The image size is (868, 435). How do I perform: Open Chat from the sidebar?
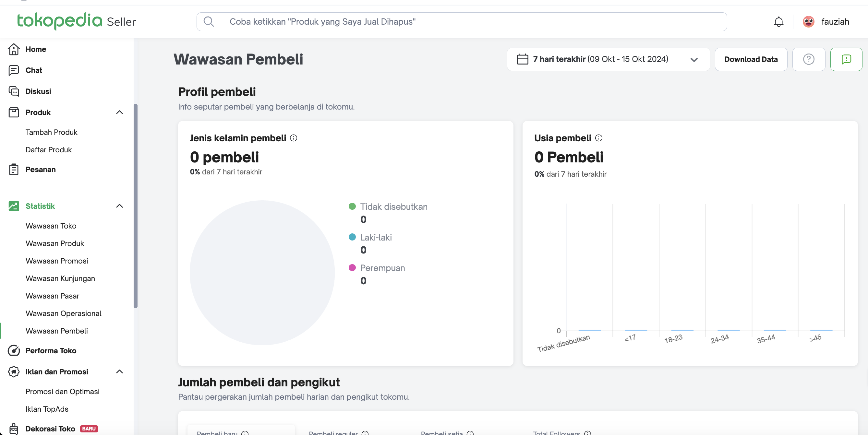(x=34, y=70)
